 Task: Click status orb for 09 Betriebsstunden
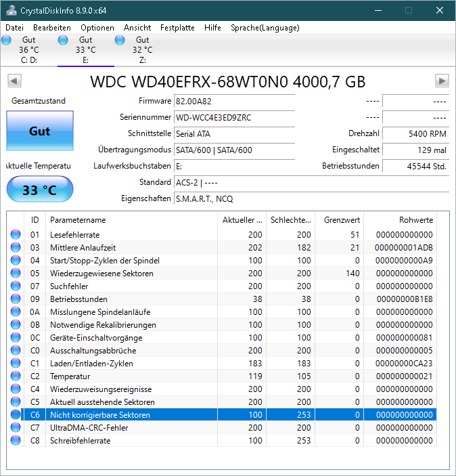click(16, 299)
